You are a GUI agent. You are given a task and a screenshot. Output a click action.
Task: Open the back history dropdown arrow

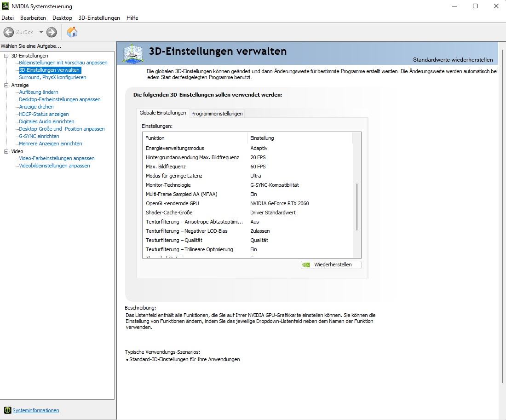41,32
